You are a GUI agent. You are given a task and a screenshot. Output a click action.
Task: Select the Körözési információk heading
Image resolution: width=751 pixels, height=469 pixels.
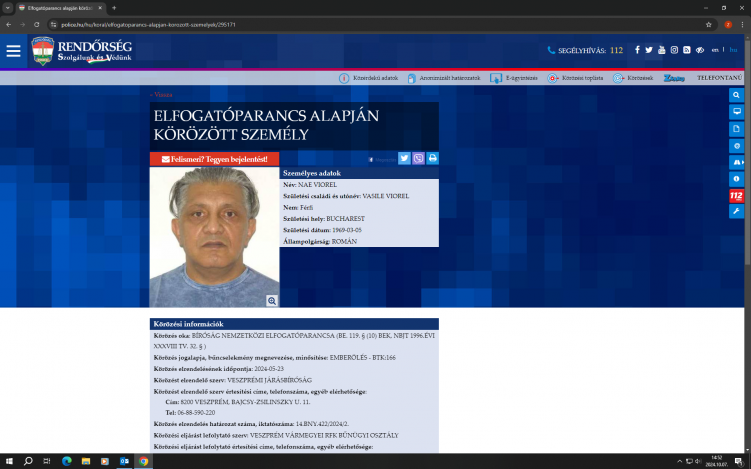coord(189,324)
